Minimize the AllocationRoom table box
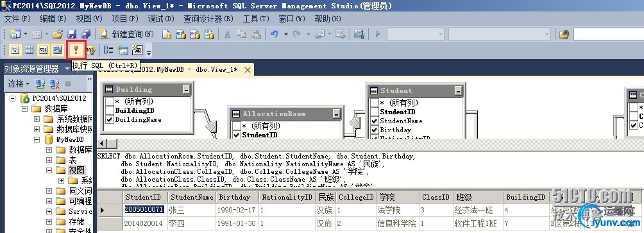The height and width of the screenshot is (233, 644). tap(336, 114)
